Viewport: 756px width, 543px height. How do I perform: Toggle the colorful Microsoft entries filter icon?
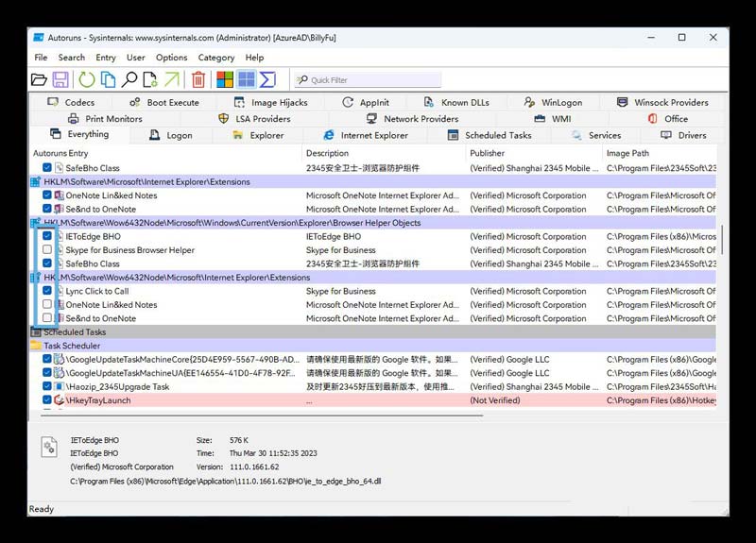tap(225, 79)
